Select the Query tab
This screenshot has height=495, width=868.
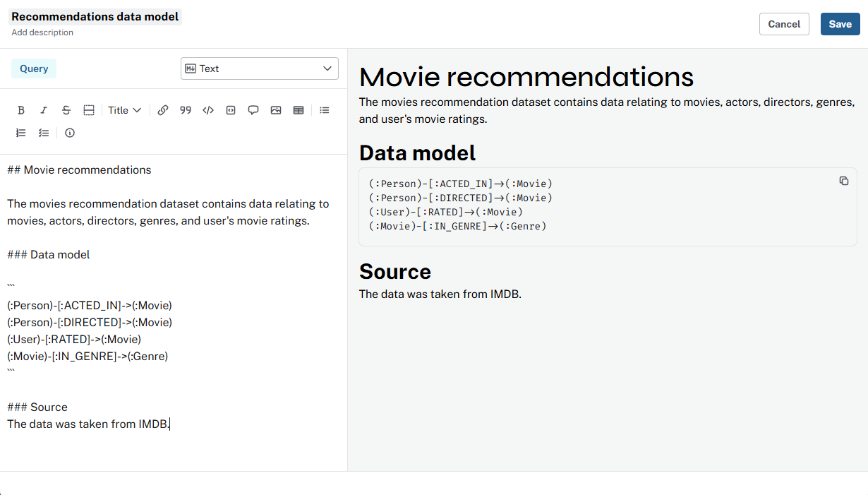[34, 68]
